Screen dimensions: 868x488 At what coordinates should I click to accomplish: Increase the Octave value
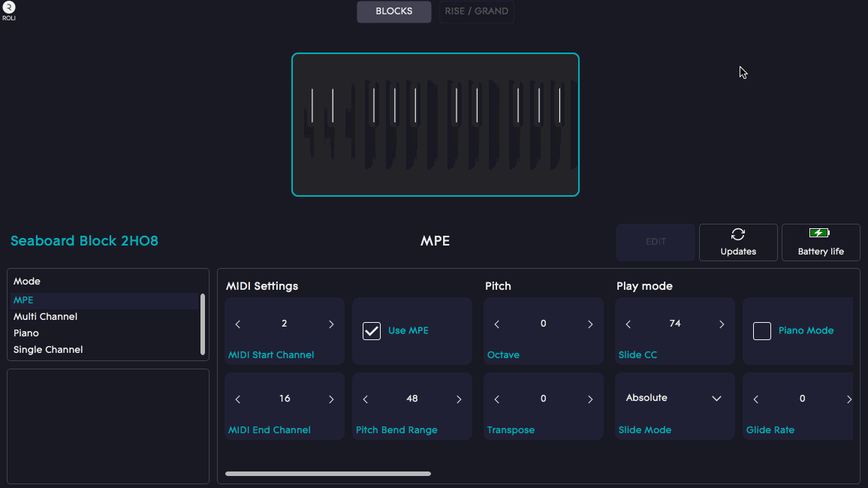(x=590, y=324)
